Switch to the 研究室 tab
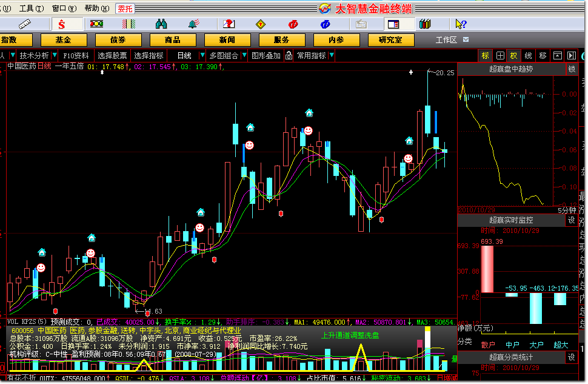 (391, 40)
